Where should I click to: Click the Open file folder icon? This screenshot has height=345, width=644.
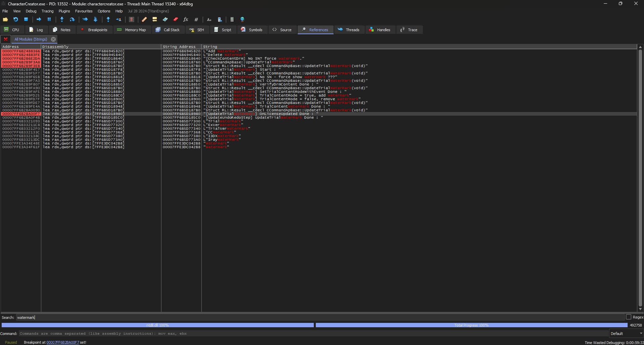pyautogui.click(x=5, y=19)
